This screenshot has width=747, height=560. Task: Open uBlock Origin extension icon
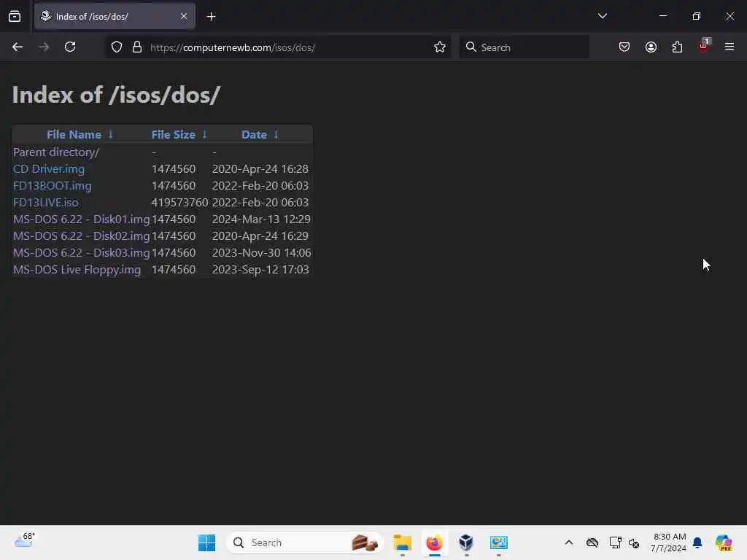pyautogui.click(x=704, y=46)
